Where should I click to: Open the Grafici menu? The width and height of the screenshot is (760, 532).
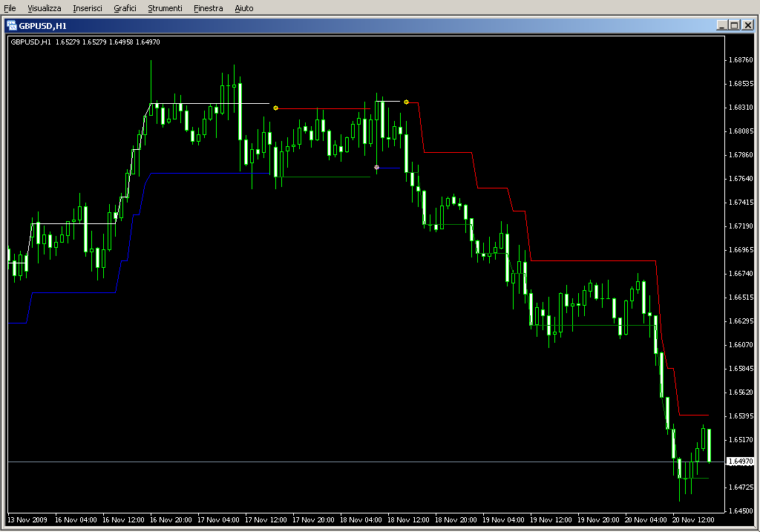(125, 8)
